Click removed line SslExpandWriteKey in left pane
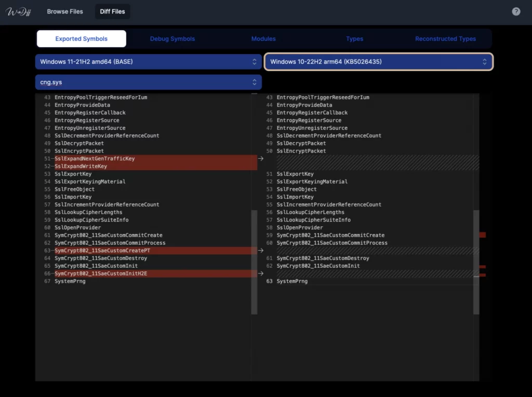Image resolution: width=532 pixels, height=397 pixels. coord(81,166)
